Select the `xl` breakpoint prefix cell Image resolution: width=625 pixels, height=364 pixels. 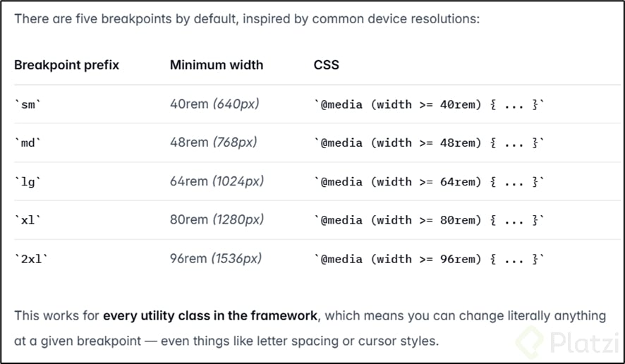[x=28, y=220]
